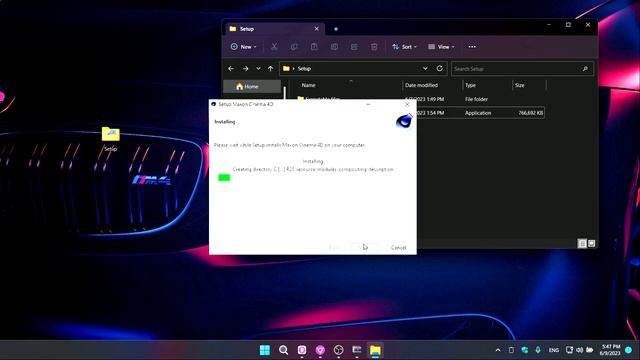This screenshot has width=640, height=360.
Task: Click the green installation progress bar
Action: pos(224,178)
